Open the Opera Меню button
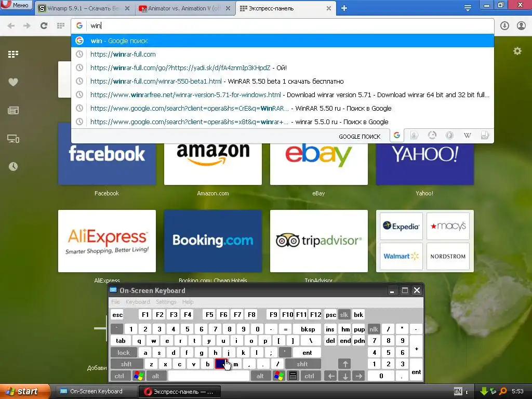532x399 pixels. pyautogui.click(x=16, y=5)
